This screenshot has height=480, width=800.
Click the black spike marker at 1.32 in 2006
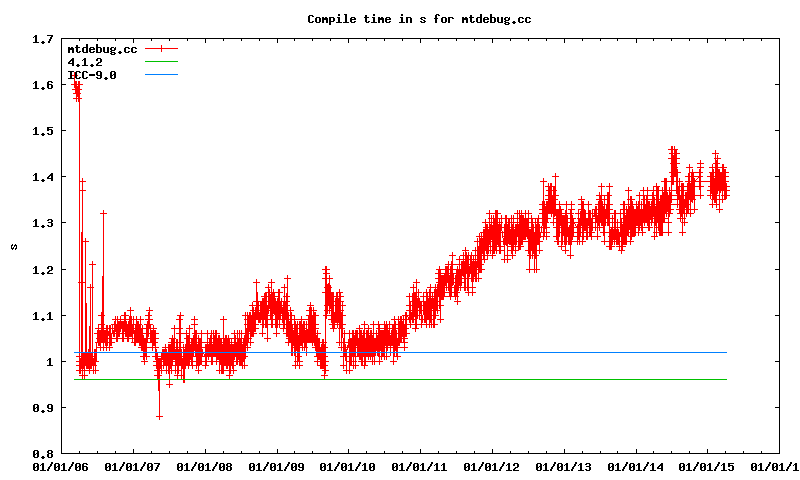click(x=103, y=213)
